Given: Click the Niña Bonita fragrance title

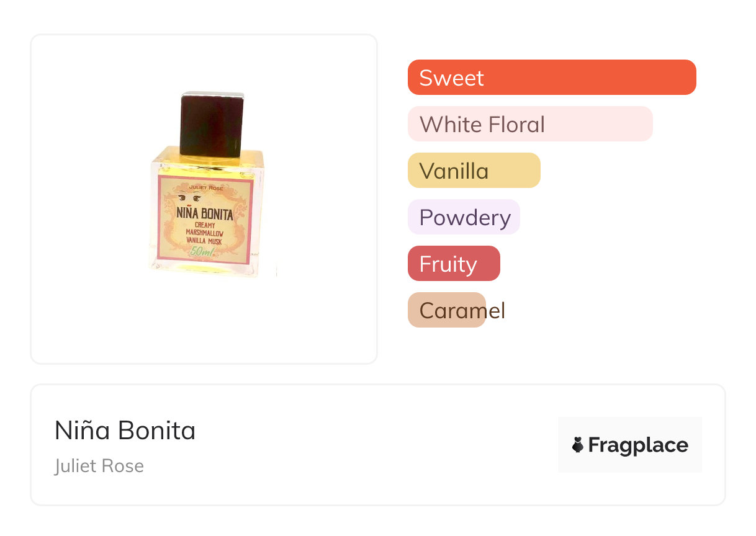Looking at the screenshot, I should (125, 431).
